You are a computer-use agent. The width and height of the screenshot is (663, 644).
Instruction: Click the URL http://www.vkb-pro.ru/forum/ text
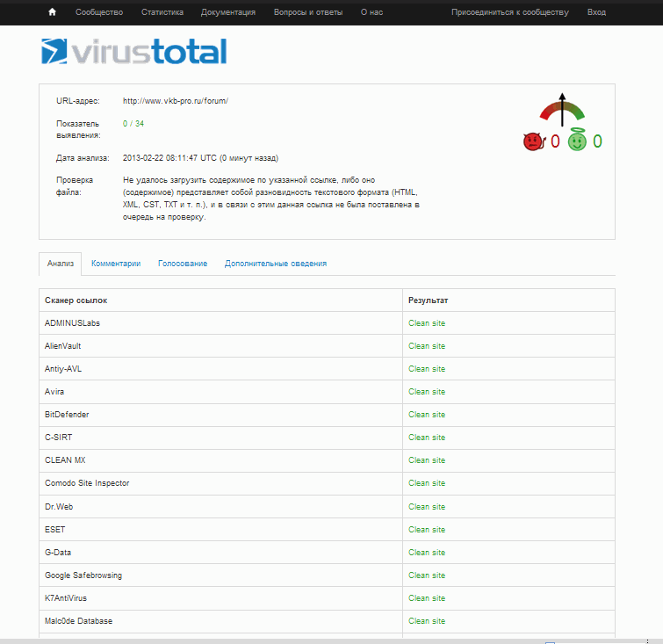tap(176, 101)
